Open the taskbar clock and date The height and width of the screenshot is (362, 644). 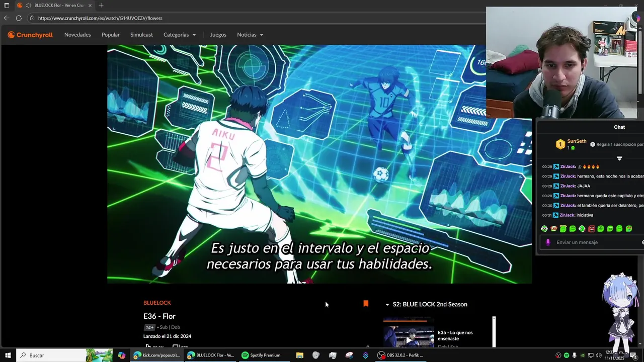click(x=615, y=355)
